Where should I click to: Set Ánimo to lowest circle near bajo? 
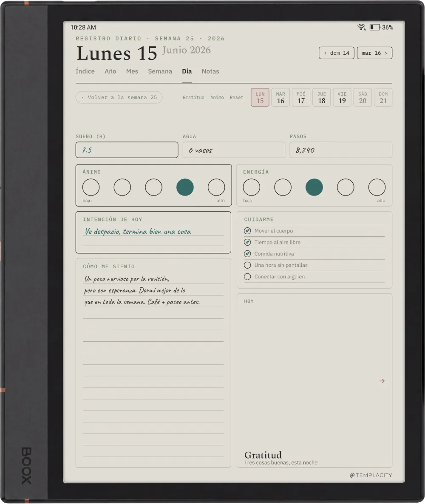pyautogui.click(x=91, y=187)
